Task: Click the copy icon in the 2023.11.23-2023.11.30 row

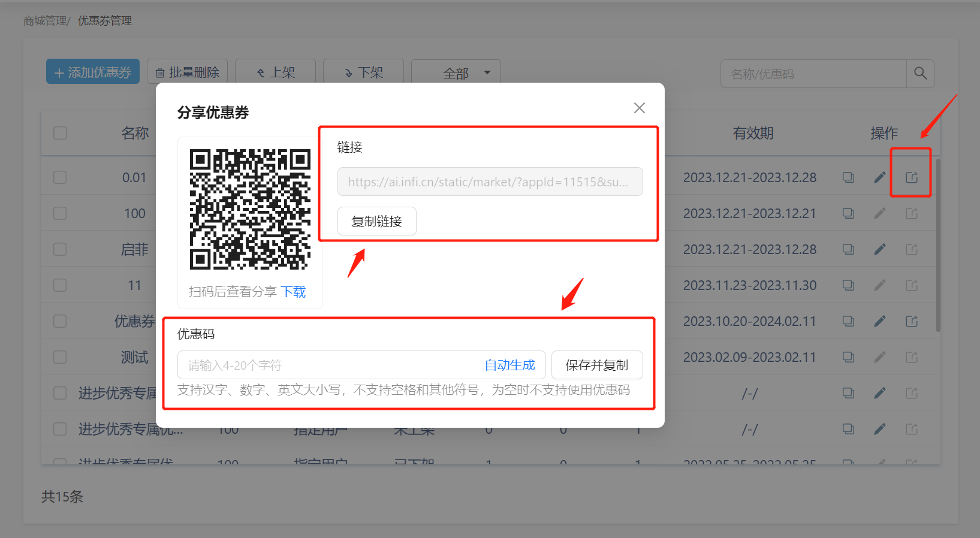Action: [x=848, y=285]
